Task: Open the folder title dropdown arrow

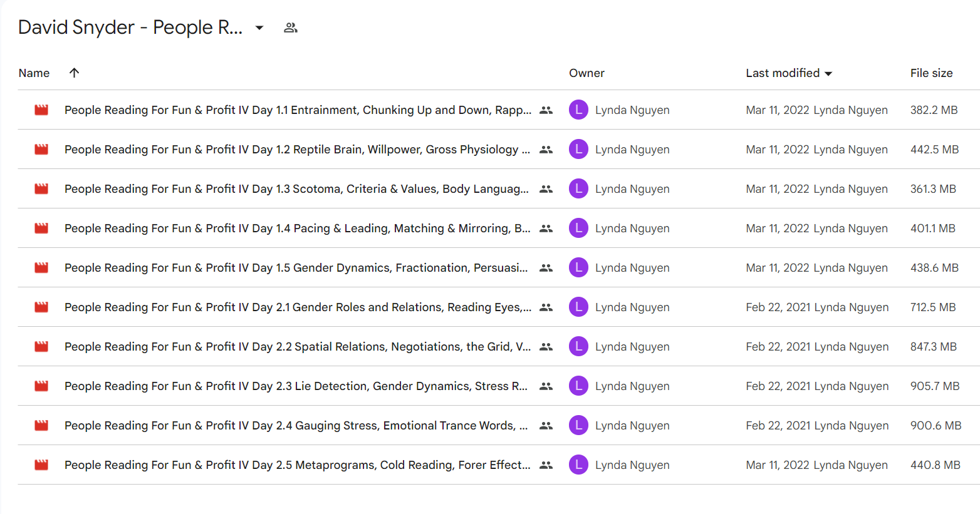Action: point(259,28)
